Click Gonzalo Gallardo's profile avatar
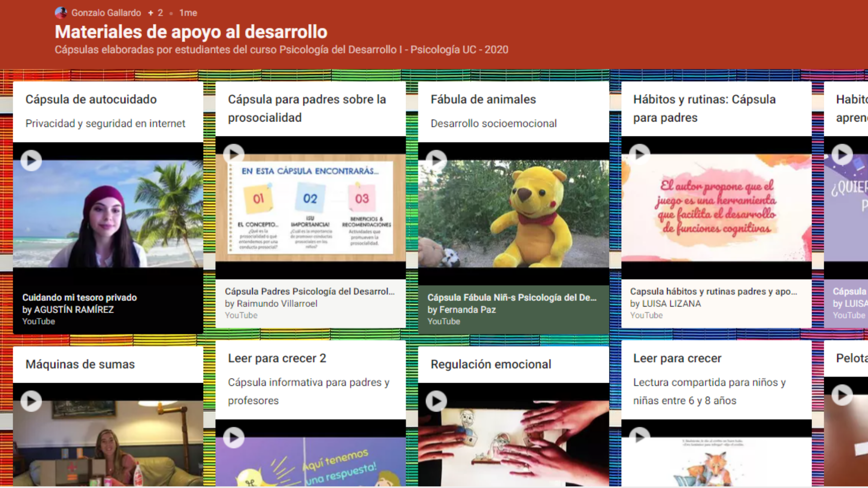868x488 pixels. [x=61, y=13]
